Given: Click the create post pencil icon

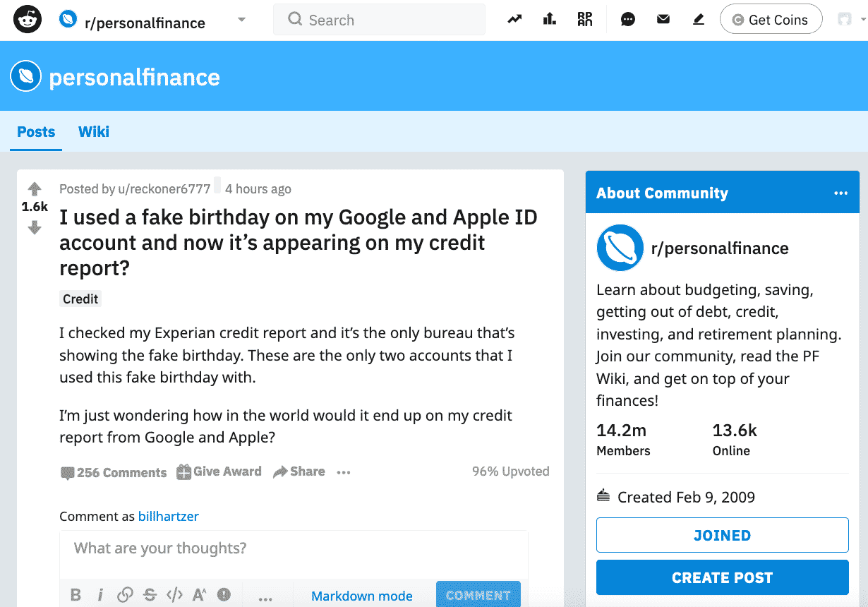Looking at the screenshot, I should tap(699, 20).
